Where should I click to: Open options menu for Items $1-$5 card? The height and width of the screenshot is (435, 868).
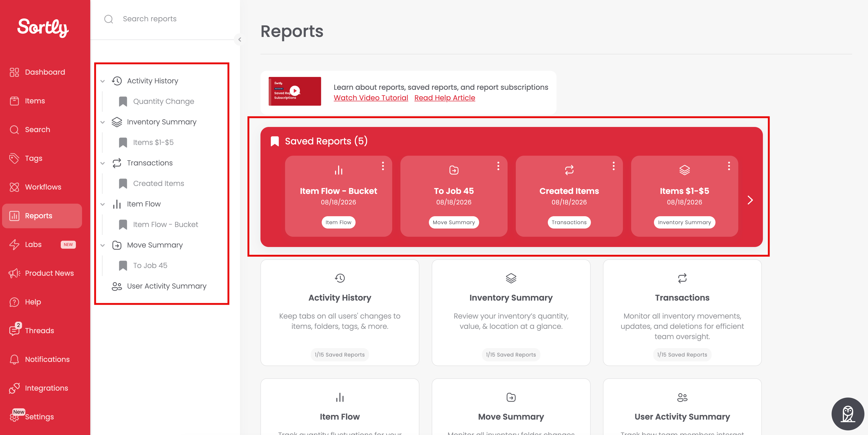[729, 166]
